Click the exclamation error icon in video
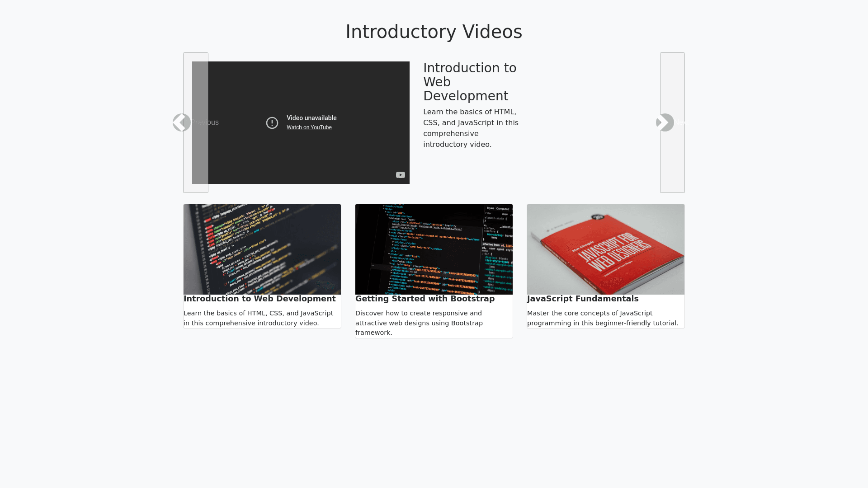The height and width of the screenshot is (488, 868). pos(272,123)
